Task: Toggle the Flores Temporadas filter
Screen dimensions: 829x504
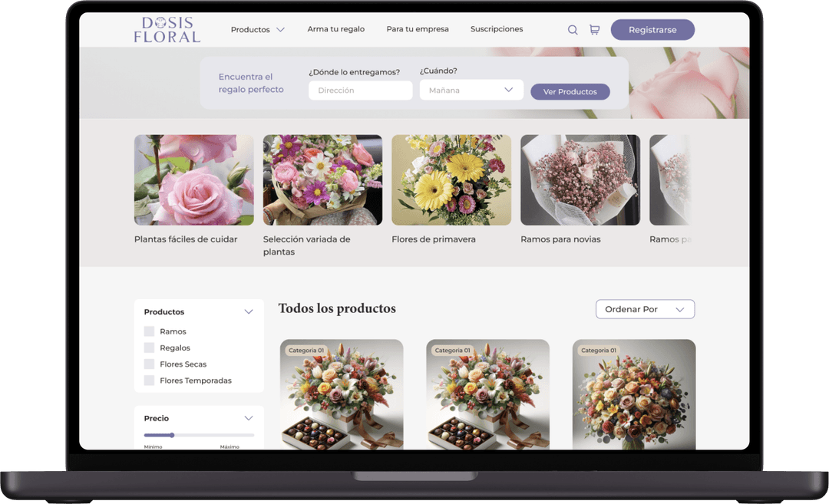Action: coord(149,380)
